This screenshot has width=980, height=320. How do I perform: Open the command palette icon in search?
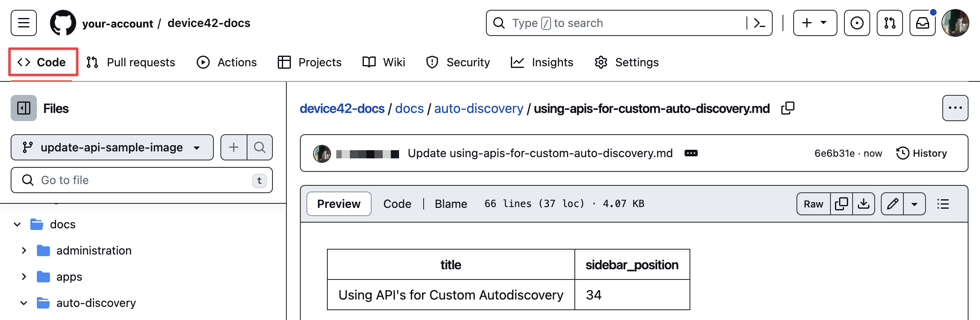click(x=759, y=23)
